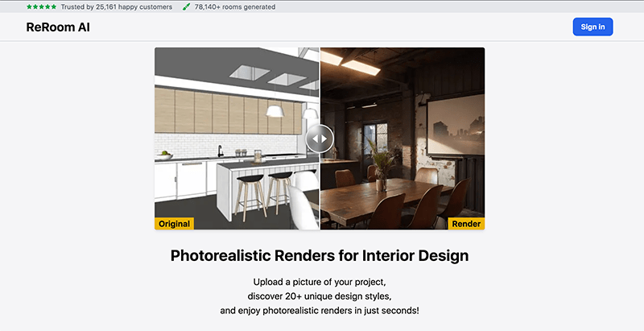Click the "Photorealistic Renders for Interior Design" heading
This screenshot has width=644, height=331.
(x=320, y=256)
